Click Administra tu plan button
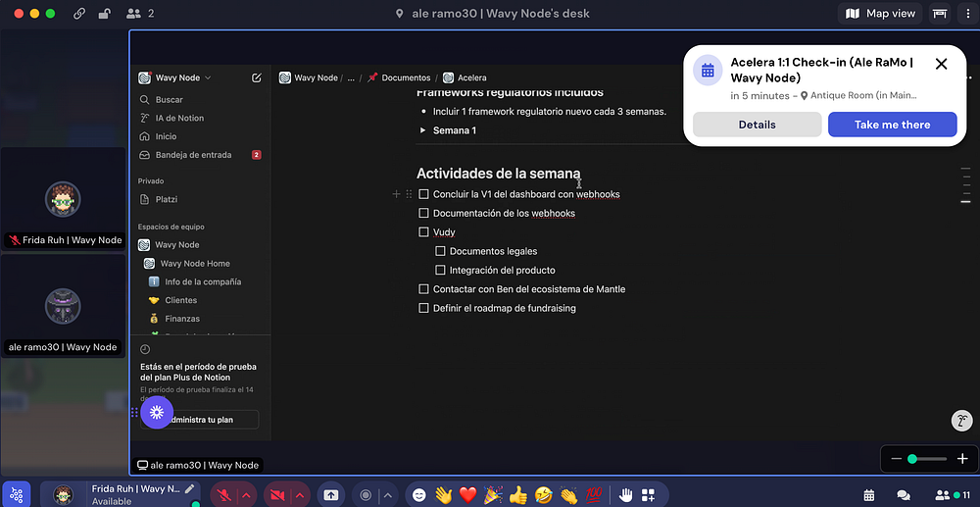This screenshot has height=507, width=980. [200, 420]
